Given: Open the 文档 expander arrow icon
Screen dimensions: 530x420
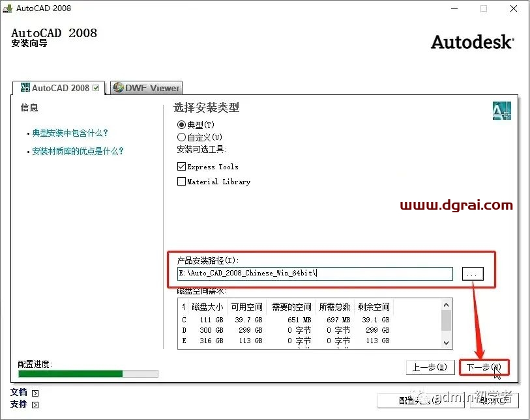Looking at the screenshot, I should click(35, 393).
